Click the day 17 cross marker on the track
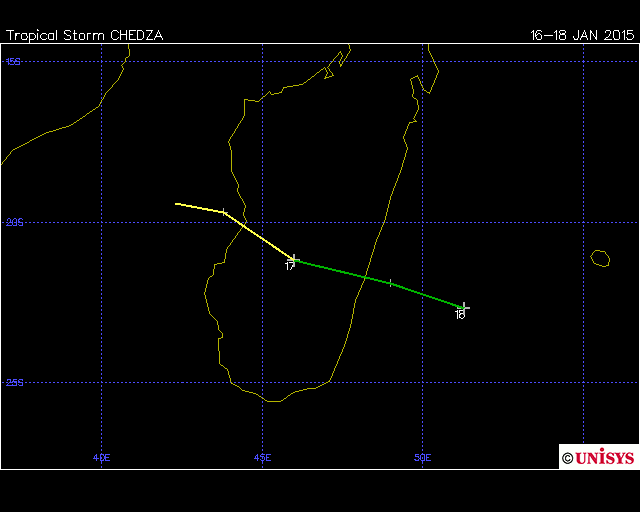The width and height of the screenshot is (640, 512). (x=293, y=259)
